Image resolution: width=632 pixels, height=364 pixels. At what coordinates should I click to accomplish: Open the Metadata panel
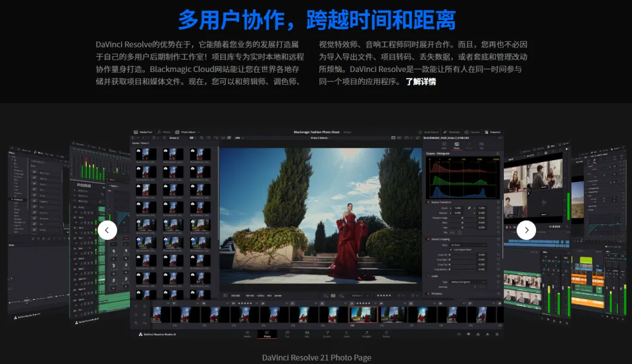(452, 132)
